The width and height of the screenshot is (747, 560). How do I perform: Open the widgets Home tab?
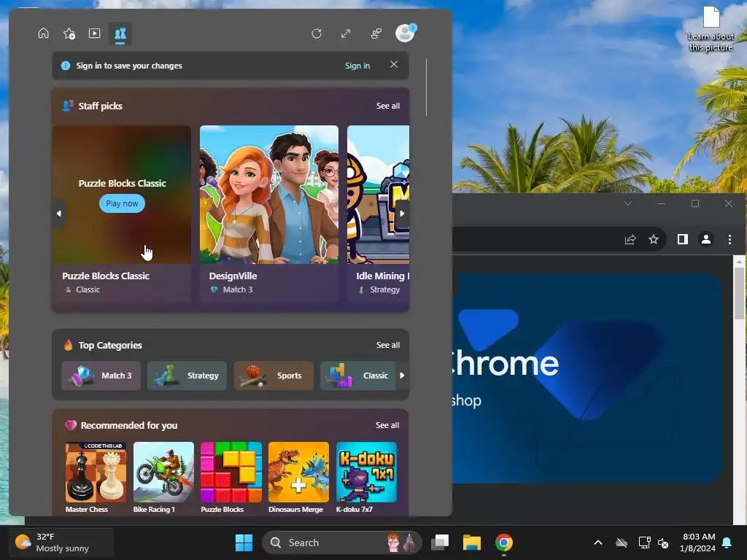point(43,34)
